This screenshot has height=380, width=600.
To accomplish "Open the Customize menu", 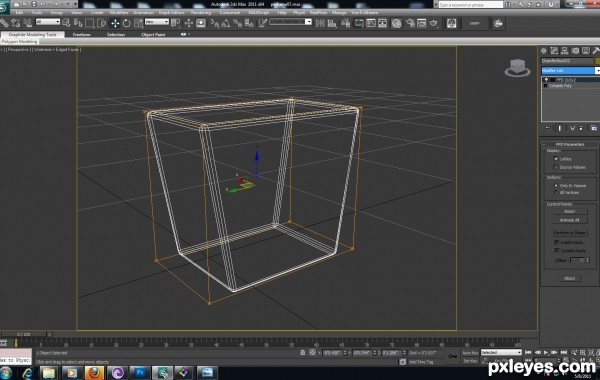I will pyautogui.click(x=230, y=13).
